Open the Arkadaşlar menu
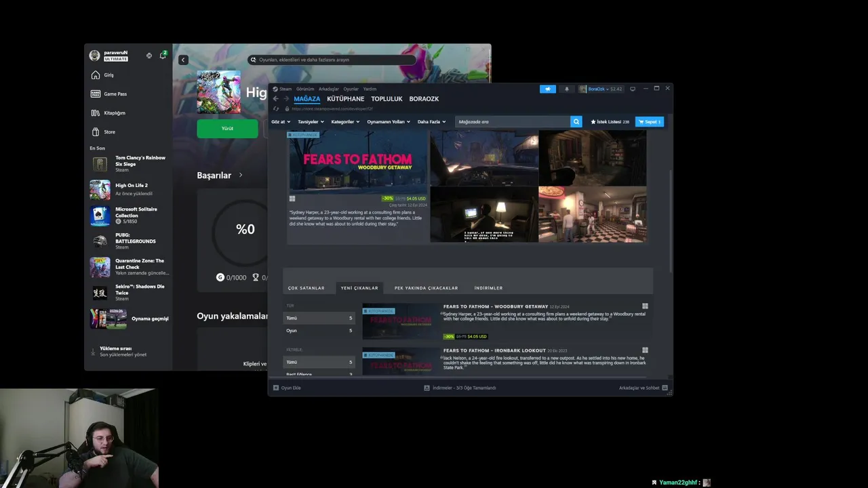Viewport: 868px width, 488px height. (329, 89)
